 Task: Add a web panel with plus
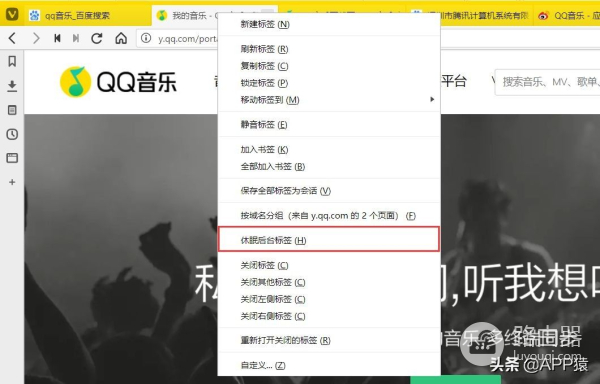12,182
